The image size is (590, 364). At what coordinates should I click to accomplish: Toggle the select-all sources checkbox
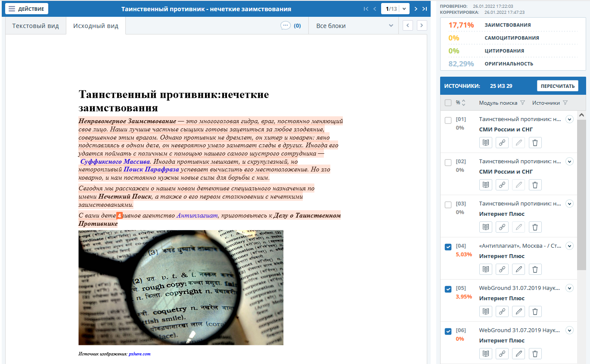click(x=448, y=103)
